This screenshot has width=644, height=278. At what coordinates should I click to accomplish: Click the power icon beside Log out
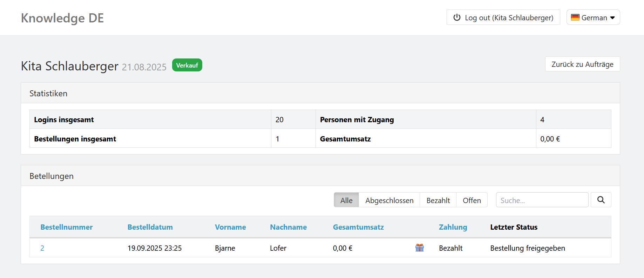457,18
